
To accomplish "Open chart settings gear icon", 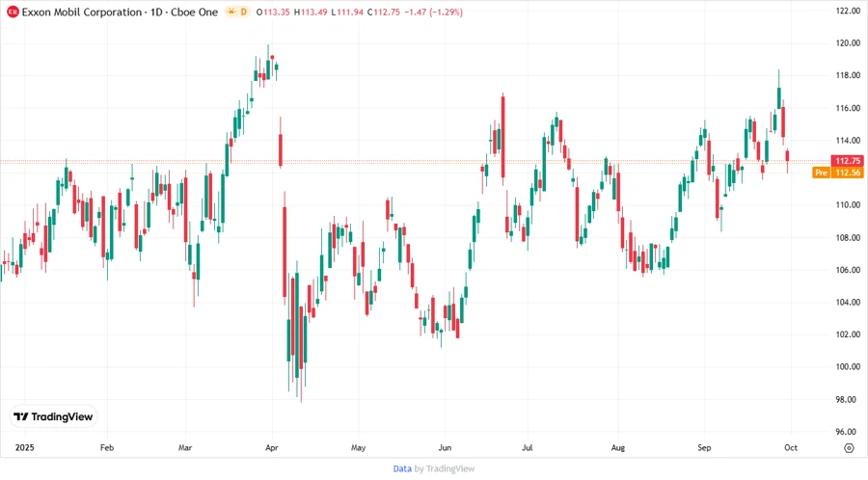I will click(848, 448).
